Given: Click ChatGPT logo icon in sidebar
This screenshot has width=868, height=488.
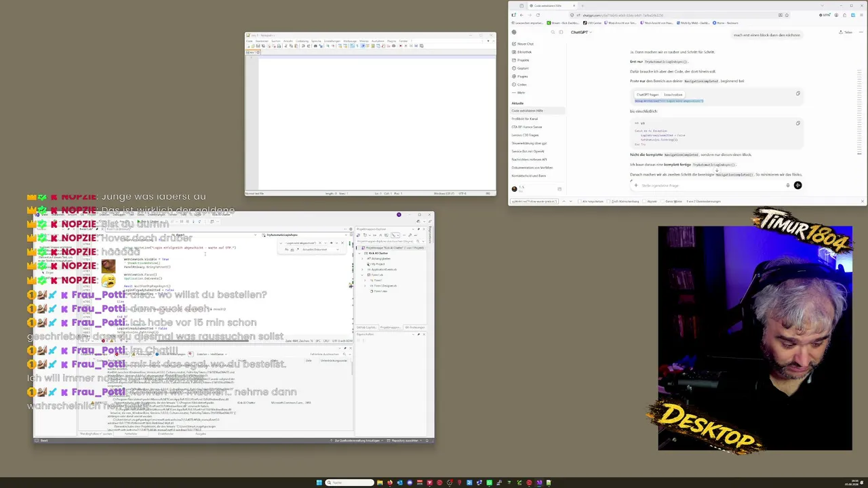Looking at the screenshot, I should pos(513,32).
